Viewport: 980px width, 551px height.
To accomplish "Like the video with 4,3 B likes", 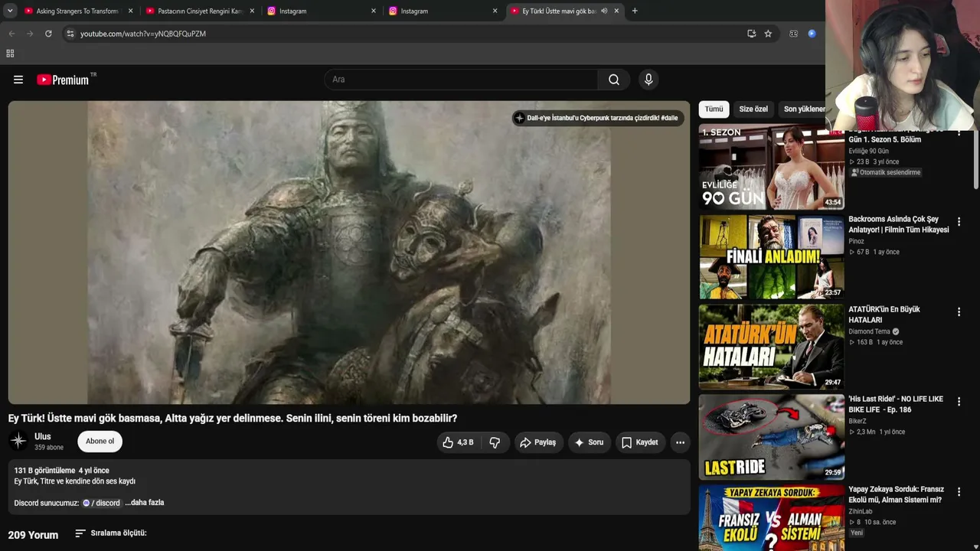I will point(458,442).
